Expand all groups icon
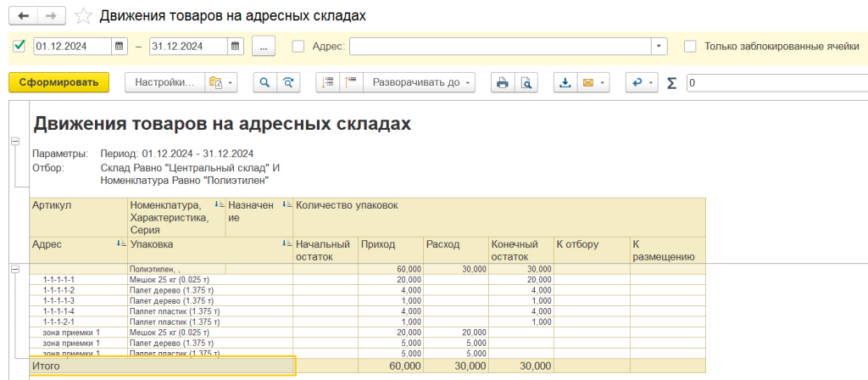 click(351, 82)
